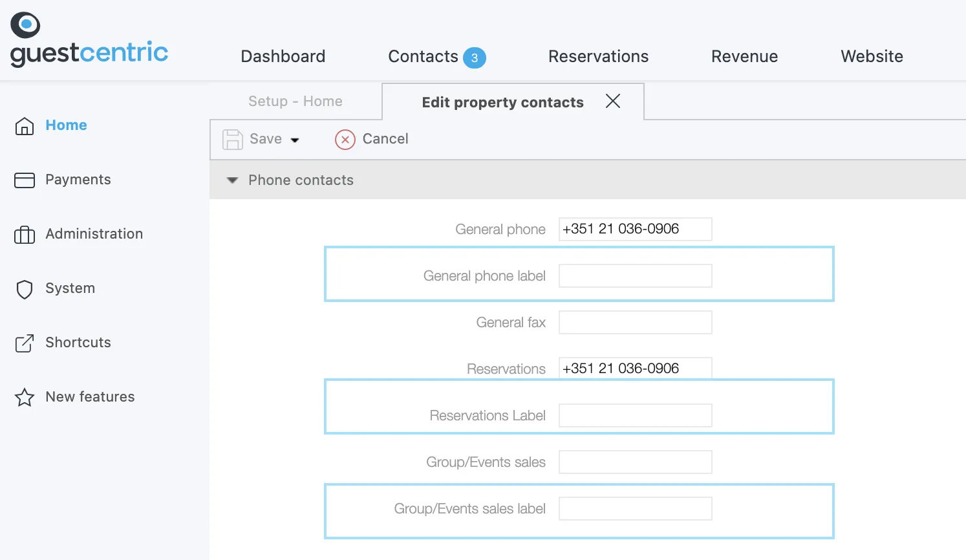Screen dimensions: 966x560
Task: Click the Group/Events sales input field
Action: [x=636, y=462]
